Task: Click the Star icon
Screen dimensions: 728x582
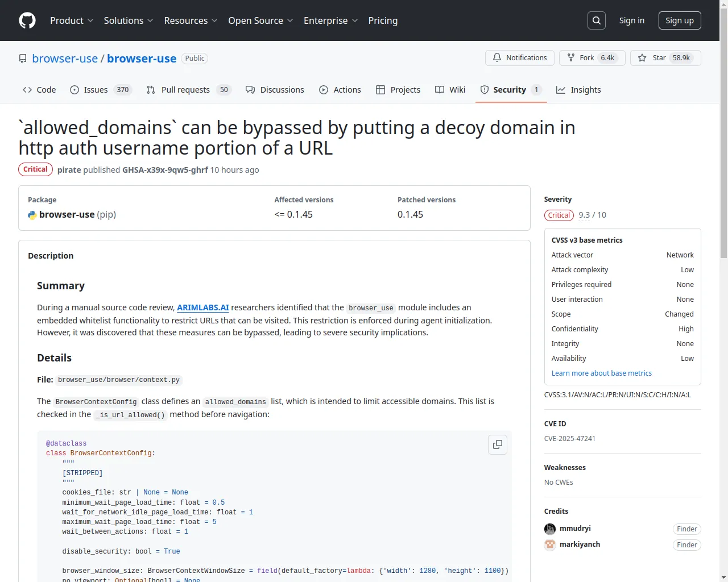Action: point(642,58)
